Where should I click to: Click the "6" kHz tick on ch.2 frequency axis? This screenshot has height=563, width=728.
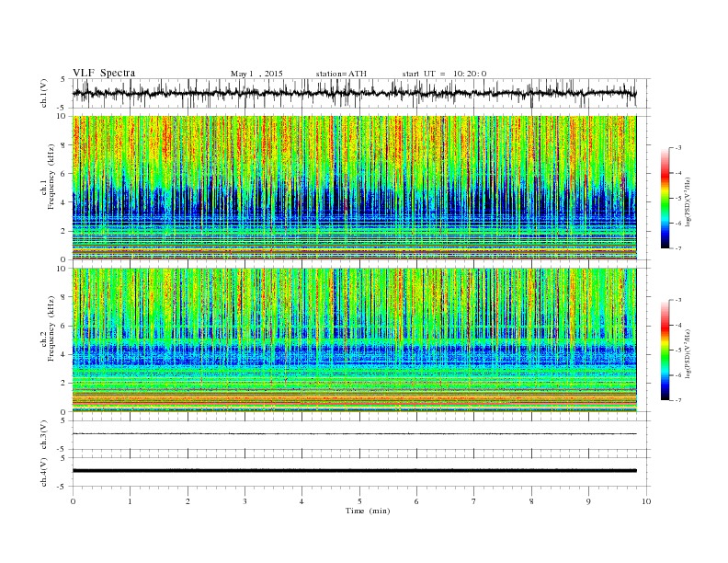click(63, 326)
